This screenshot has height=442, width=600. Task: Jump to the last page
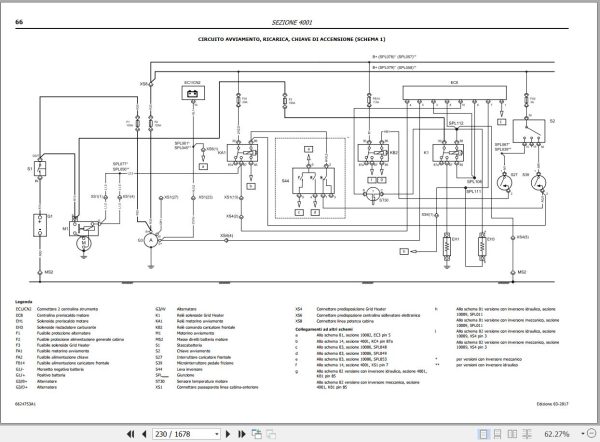coord(241,434)
